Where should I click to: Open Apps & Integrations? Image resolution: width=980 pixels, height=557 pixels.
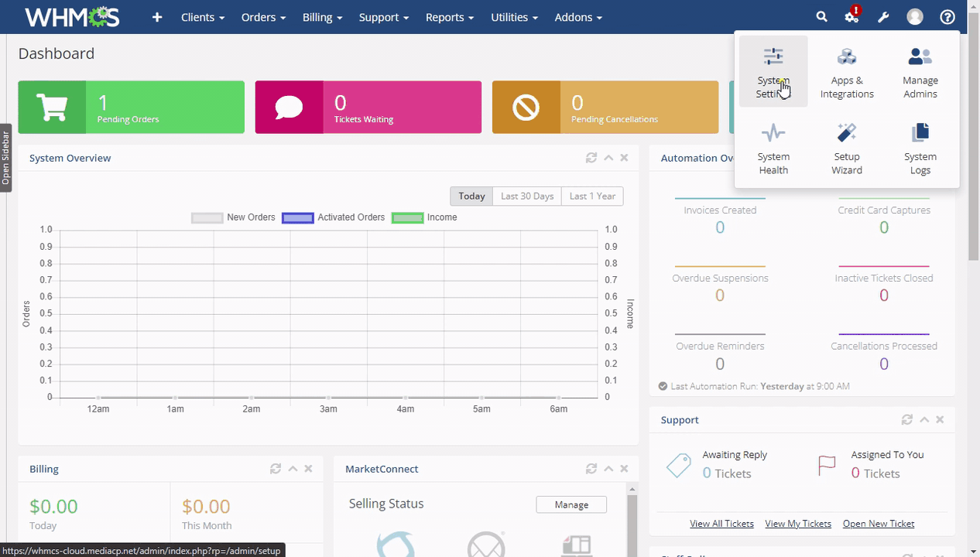[847, 71]
